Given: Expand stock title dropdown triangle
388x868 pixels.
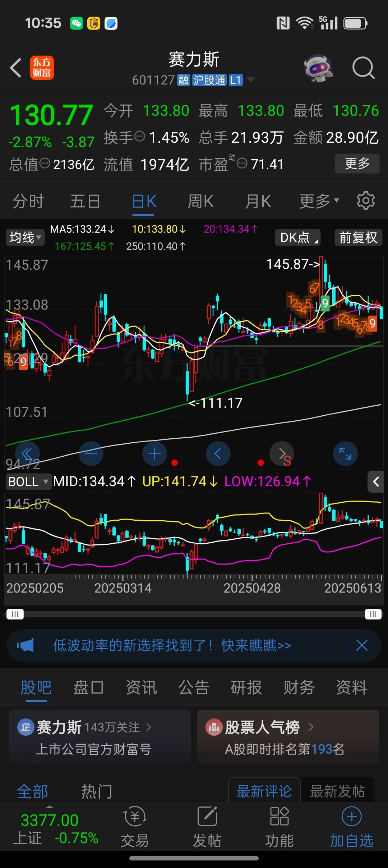Looking at the screenshot, I should click(x=251, y=80).
